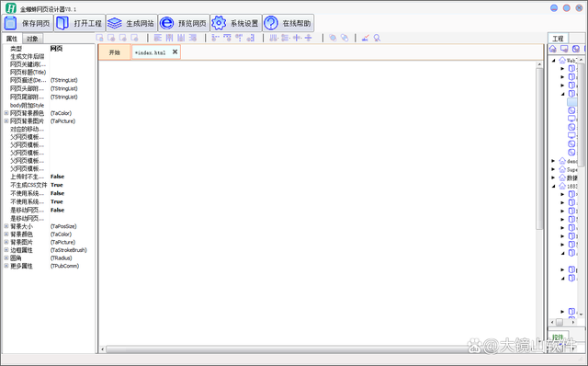Screen dimensions: 588x366
Task: Open the 控件 controls tab at panel bottom
Action: [x=558, y=337]
